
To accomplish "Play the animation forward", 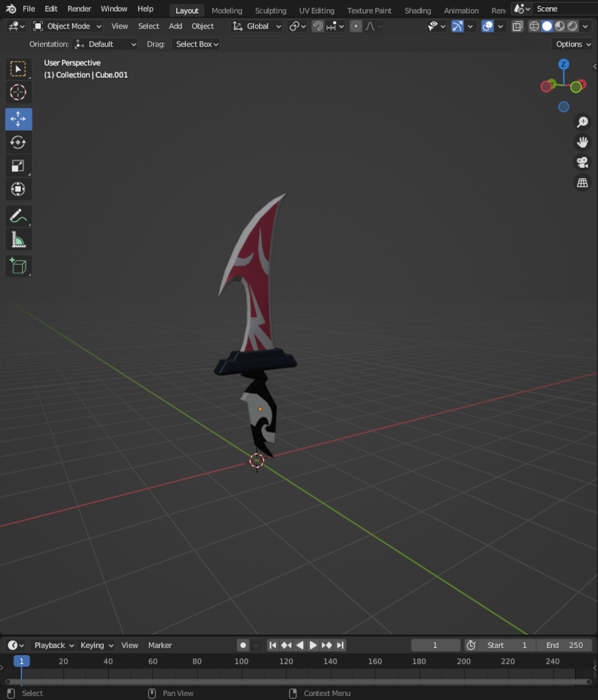I will pyautogui.click(x=313, y=645).
